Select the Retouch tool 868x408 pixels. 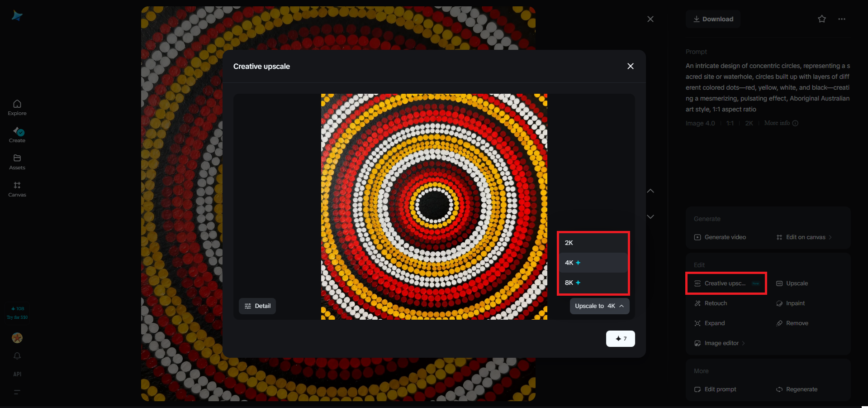pos(711,303)
